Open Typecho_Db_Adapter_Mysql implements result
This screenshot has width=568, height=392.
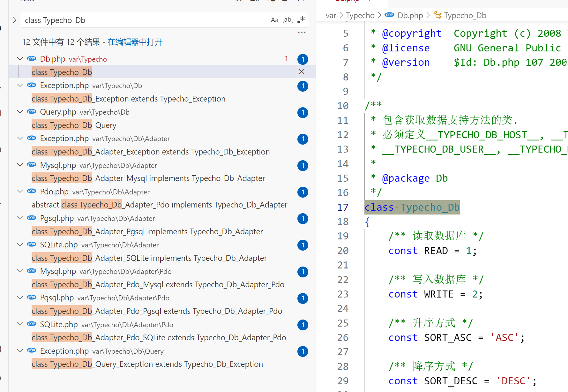[x=148, y=178]
